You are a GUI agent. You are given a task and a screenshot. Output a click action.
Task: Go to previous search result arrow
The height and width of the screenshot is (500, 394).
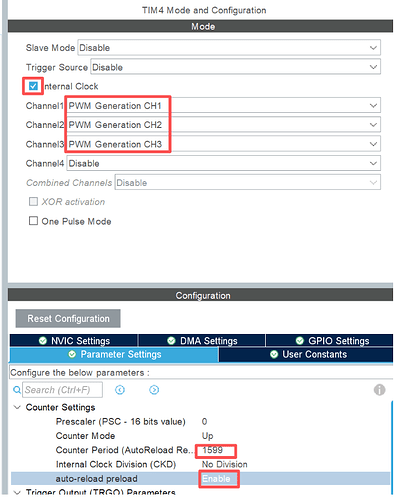pyautogui.click(x=120, y=390)
